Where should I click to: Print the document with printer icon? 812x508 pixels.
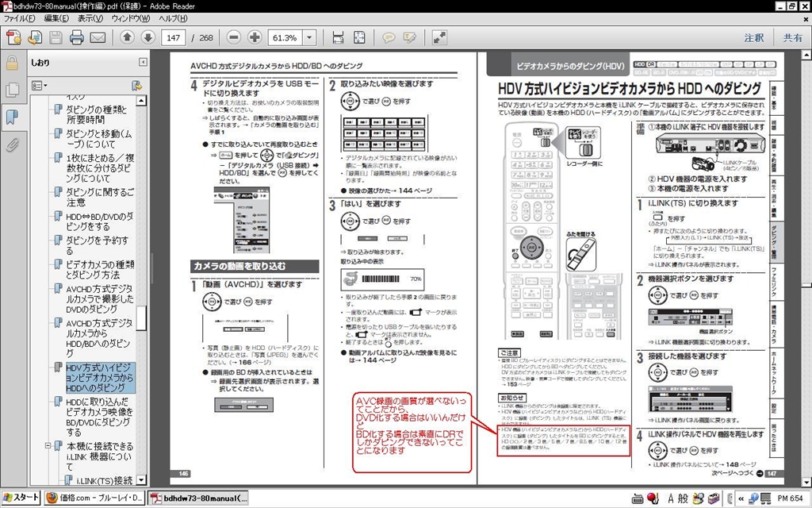pos(77,38)
